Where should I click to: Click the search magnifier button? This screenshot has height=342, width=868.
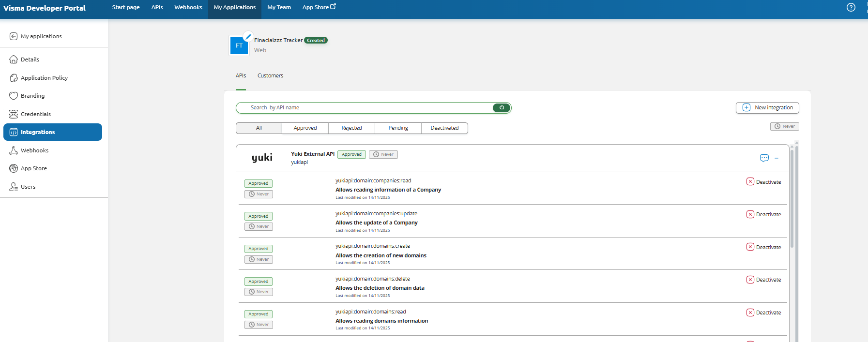coord(502,108)
